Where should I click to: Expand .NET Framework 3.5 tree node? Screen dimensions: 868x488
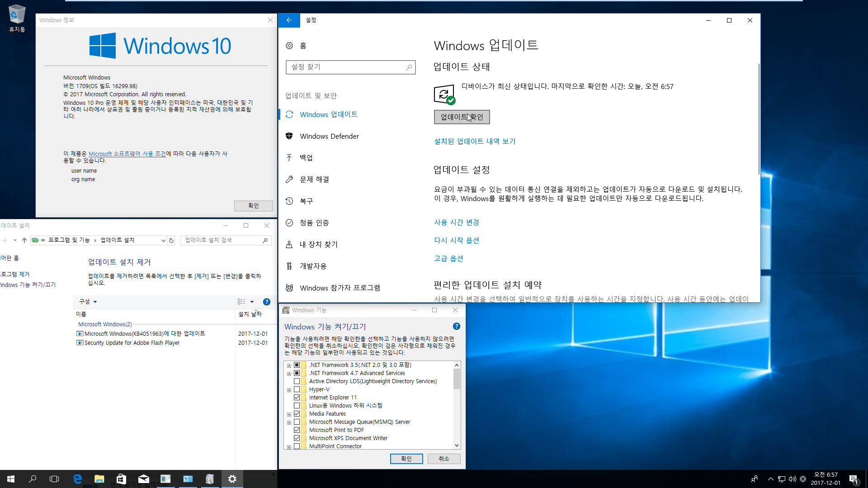click(289, 366)
